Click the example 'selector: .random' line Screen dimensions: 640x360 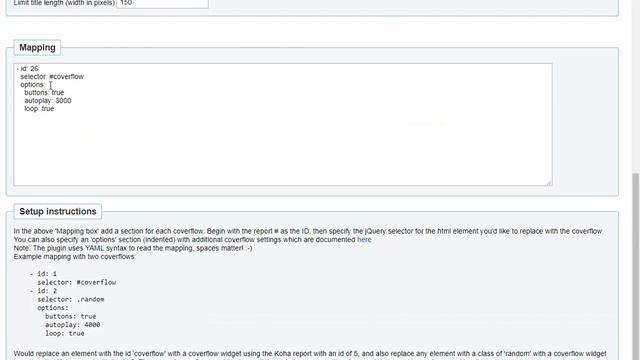71,299
